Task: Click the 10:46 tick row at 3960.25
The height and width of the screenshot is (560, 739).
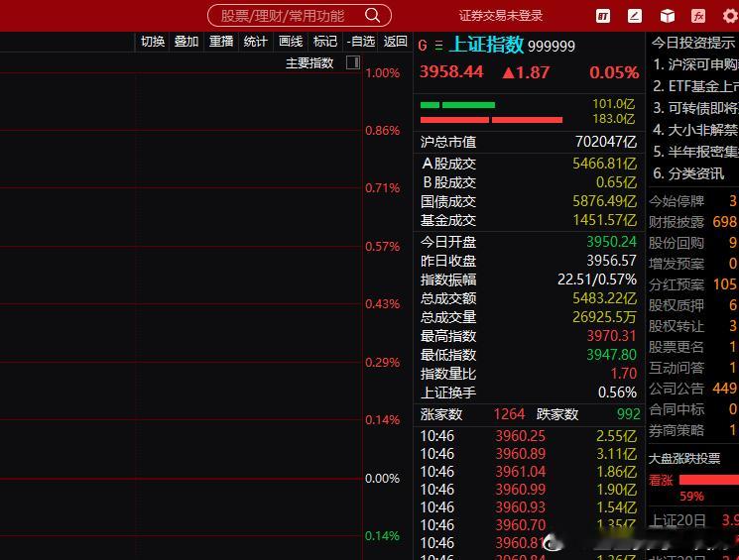Action: 529,436
